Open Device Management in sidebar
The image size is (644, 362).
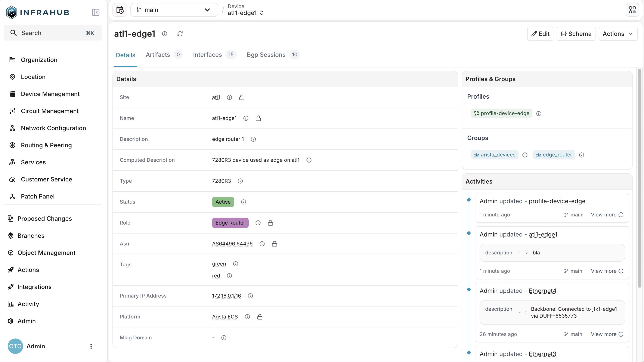point(50,94)
